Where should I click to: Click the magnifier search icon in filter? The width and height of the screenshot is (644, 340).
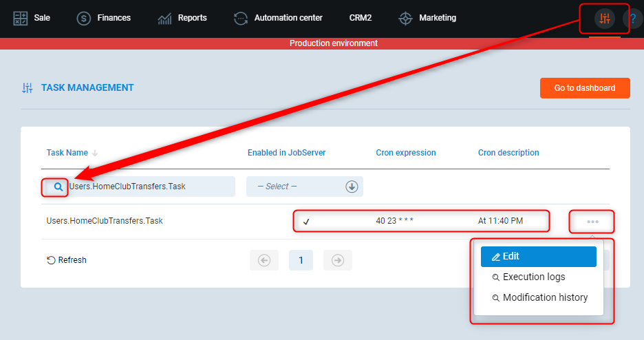(58, 187)
